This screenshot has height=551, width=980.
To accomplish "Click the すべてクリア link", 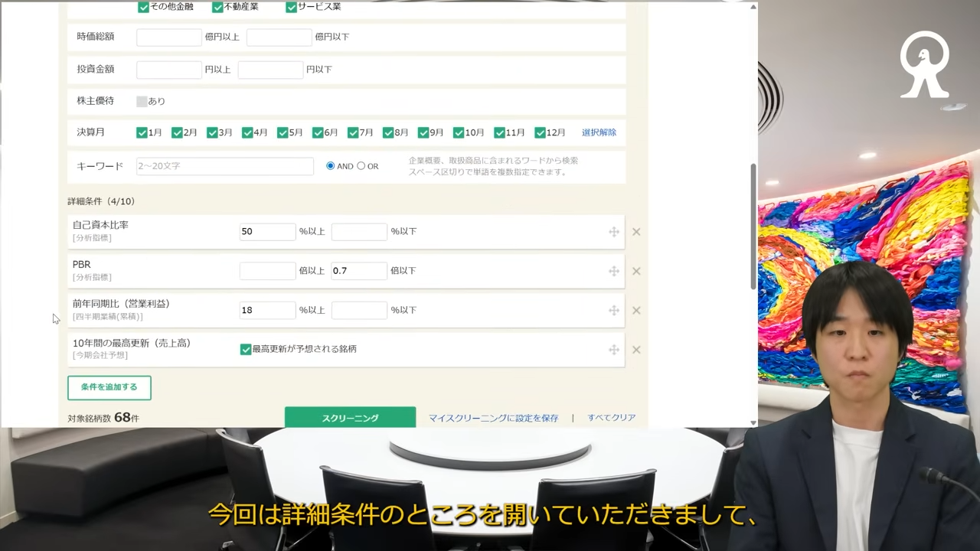I will tap(611, 418).
